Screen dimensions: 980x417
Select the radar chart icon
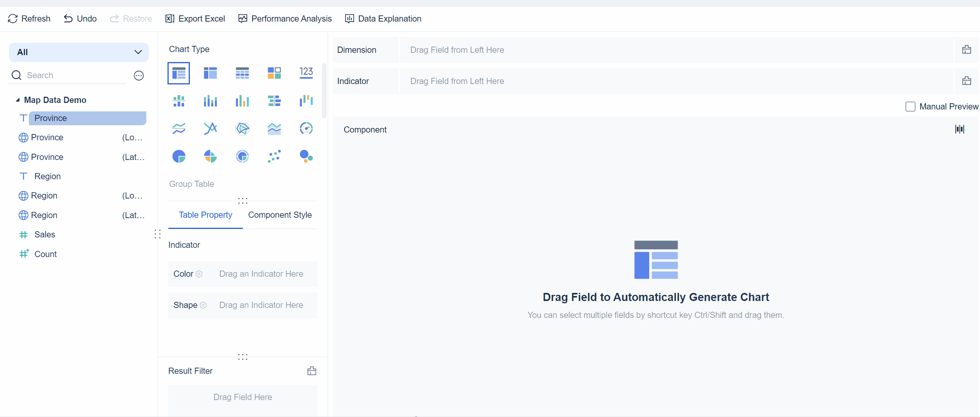[242, 128]
